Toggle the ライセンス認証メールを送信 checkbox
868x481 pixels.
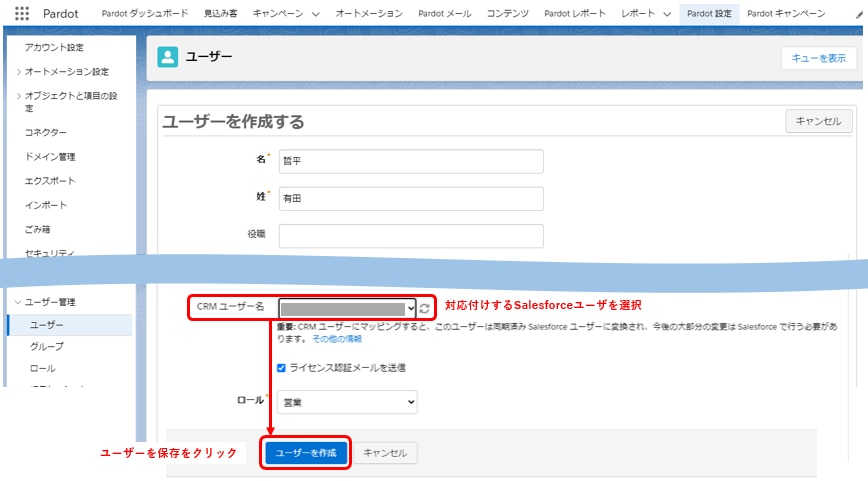pyautogui.click(x=281, y=368)
